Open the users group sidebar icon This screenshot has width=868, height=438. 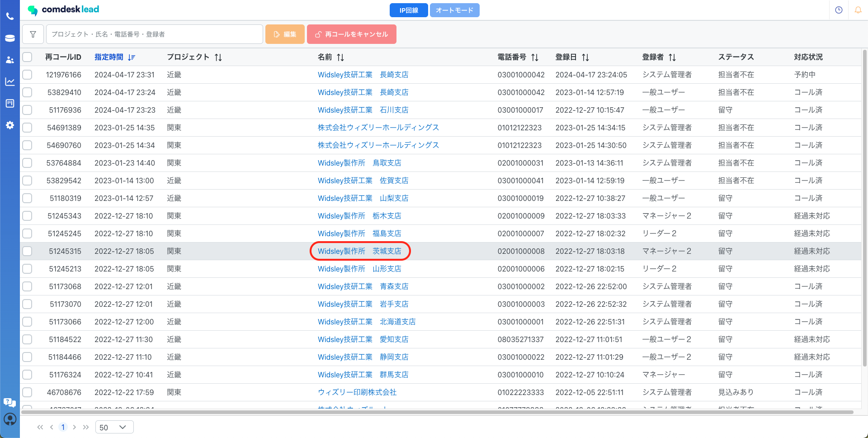click(9, 60)
